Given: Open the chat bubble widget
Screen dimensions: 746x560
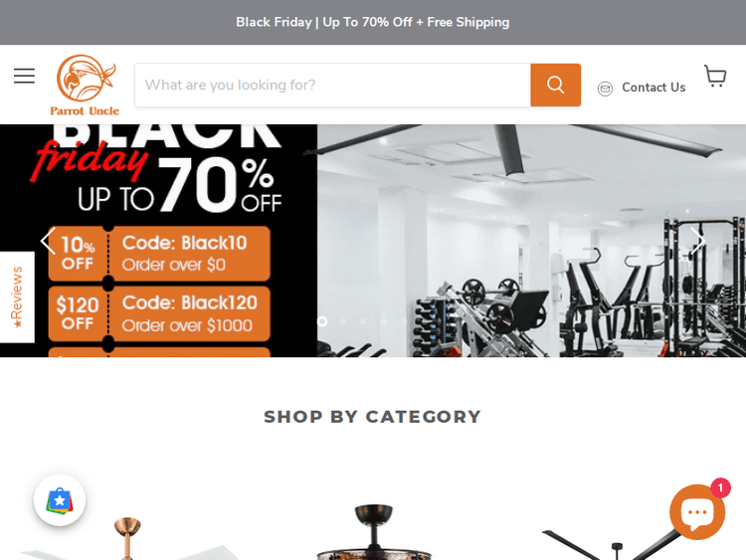Looking at the screenshot, I should [697, 512].
